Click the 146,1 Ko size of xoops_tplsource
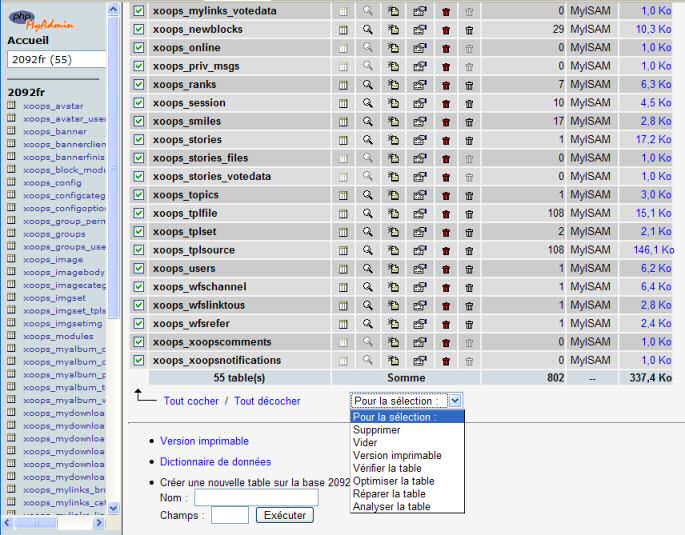Viewport: 685px width, 535px height. click(654, 250)
